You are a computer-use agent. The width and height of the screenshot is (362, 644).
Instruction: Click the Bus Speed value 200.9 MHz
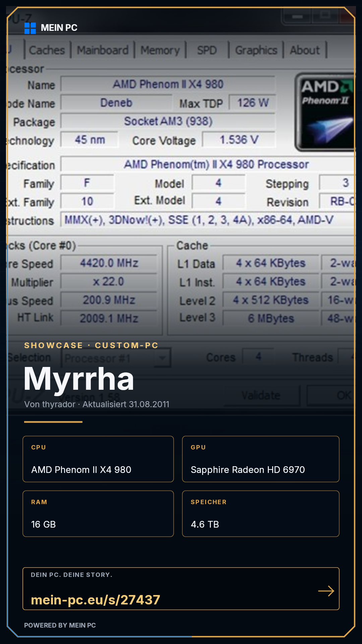(109, 300)
